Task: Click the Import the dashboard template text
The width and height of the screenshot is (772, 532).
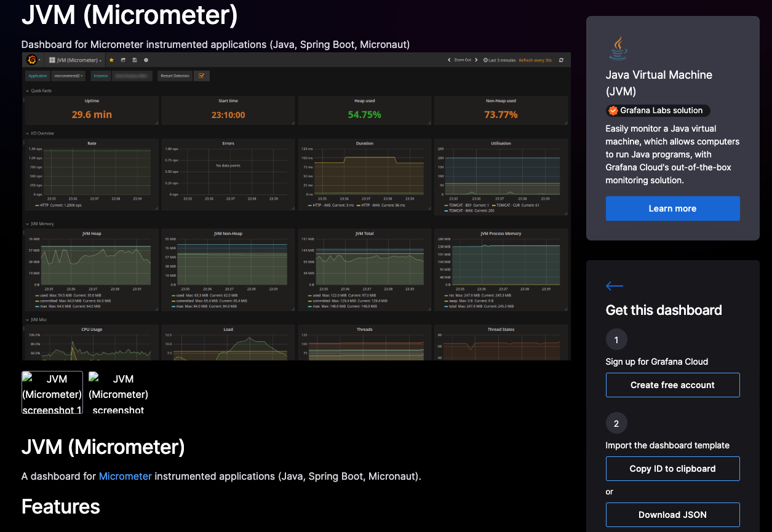Action: pyautogui.click(x=667, y=445)
